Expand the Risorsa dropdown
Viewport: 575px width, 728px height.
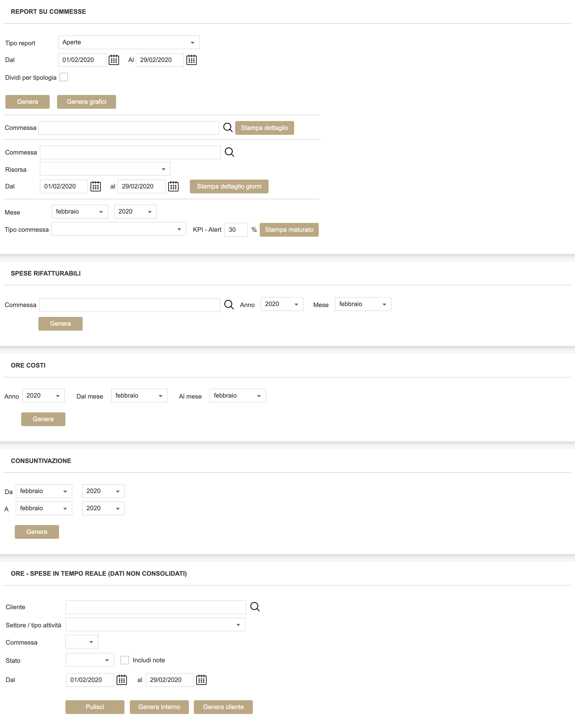[105, 169]
